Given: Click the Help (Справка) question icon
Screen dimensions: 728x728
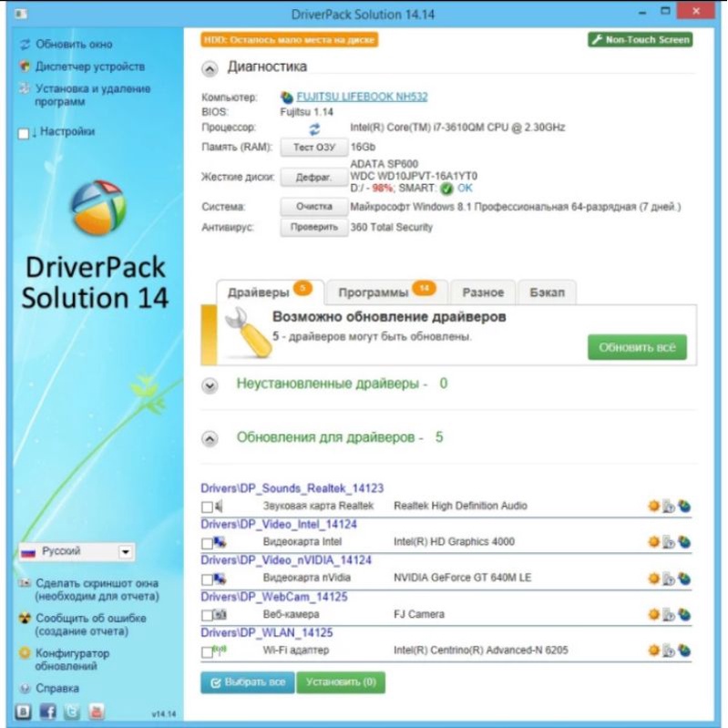Looking at the screenshot, I should (x=26, y=689).
